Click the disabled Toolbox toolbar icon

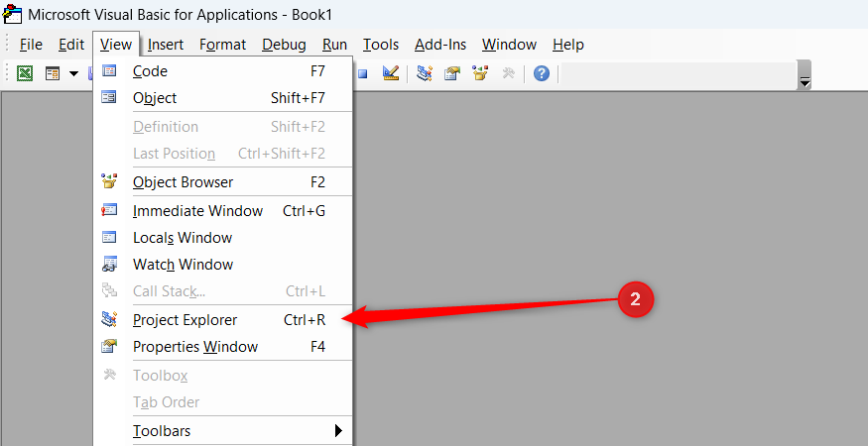(508, 73)
